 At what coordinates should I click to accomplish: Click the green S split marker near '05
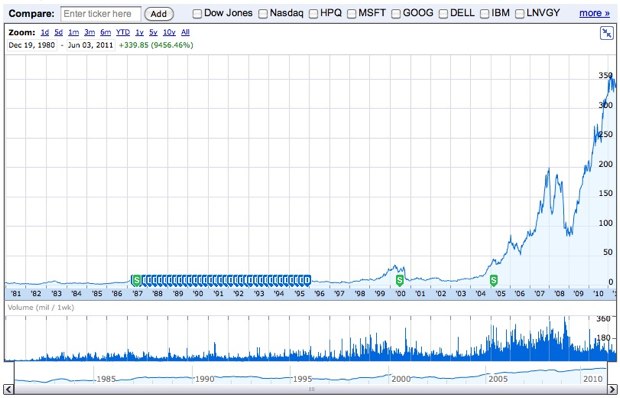point(493,280)
